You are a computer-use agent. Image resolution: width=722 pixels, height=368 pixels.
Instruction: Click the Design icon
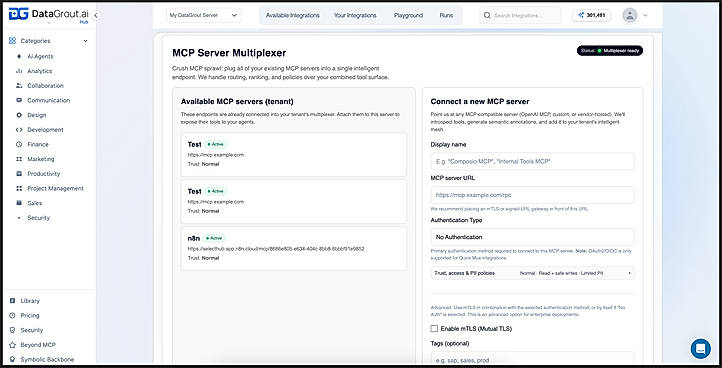pyautogui.click(x=19, y=115)
